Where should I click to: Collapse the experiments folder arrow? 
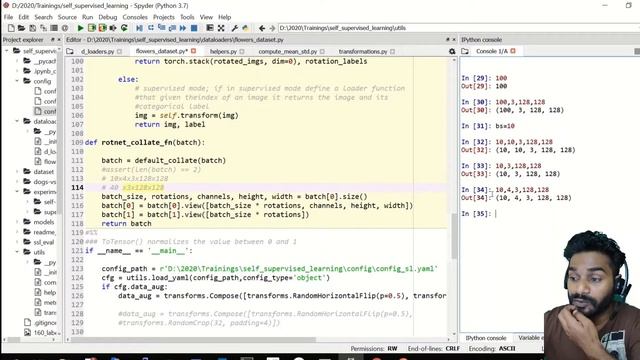(17, 191)
